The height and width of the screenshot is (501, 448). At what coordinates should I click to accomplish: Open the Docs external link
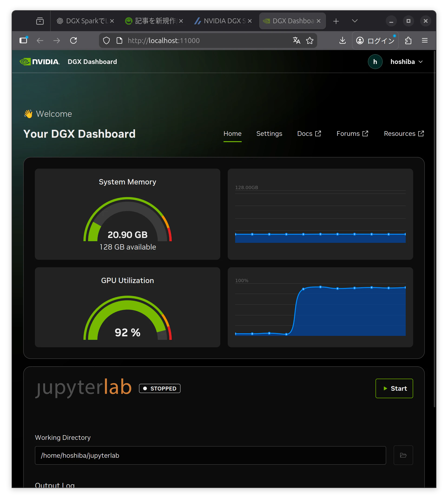(x=309, y=134)
